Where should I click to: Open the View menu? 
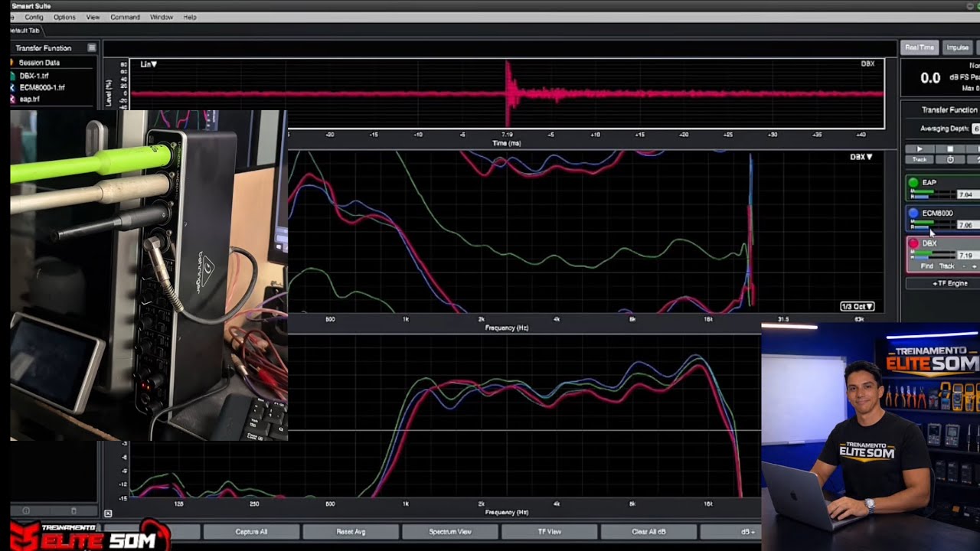(93, 17)
